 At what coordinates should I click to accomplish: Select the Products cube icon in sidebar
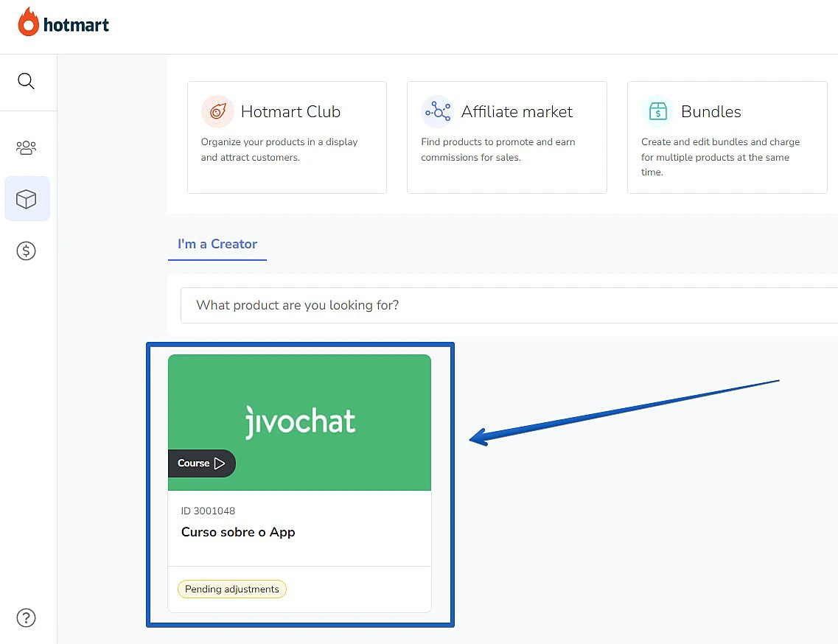[27, 199]
